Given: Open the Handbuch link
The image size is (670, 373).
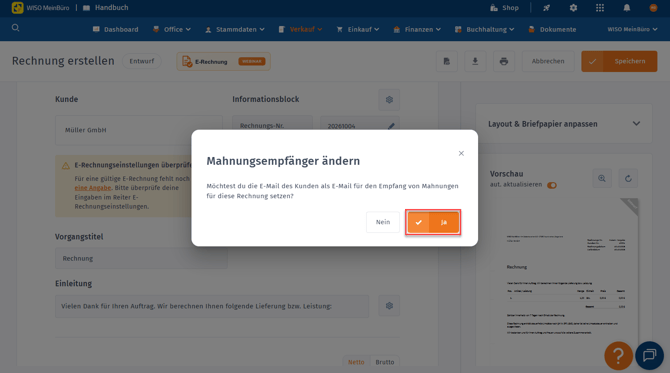Looking at the screenshot, I should tap(106, 8).
